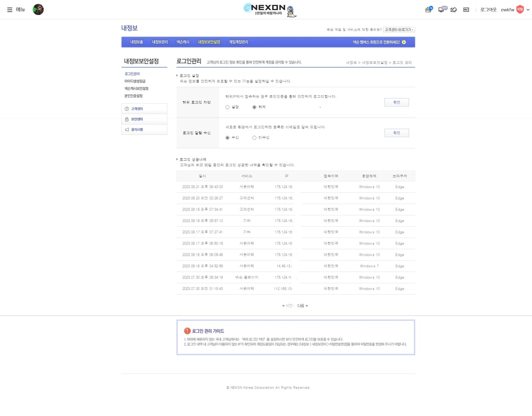Open the 게임계정관리 tab

coord(238,42)
